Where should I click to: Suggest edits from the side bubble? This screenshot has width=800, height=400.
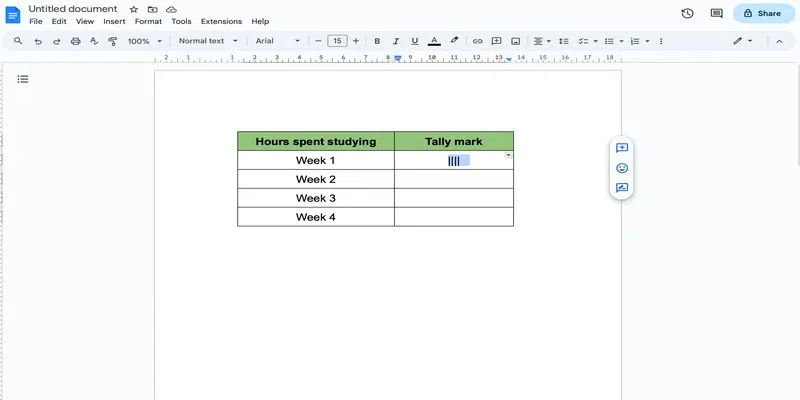click(622, 188)
